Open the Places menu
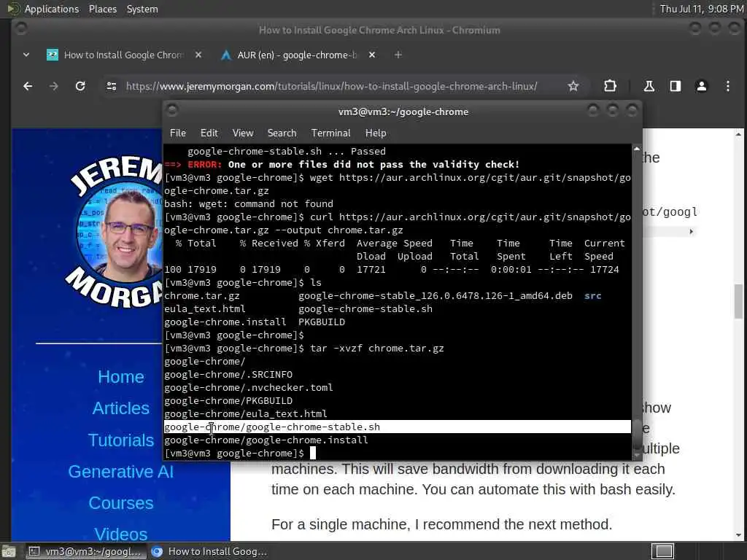The height and width of the screenshot is (560, 747). pos(102,9)
